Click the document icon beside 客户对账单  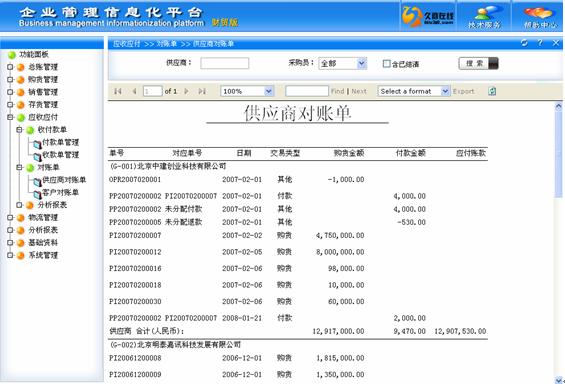(x=37, y=195)
